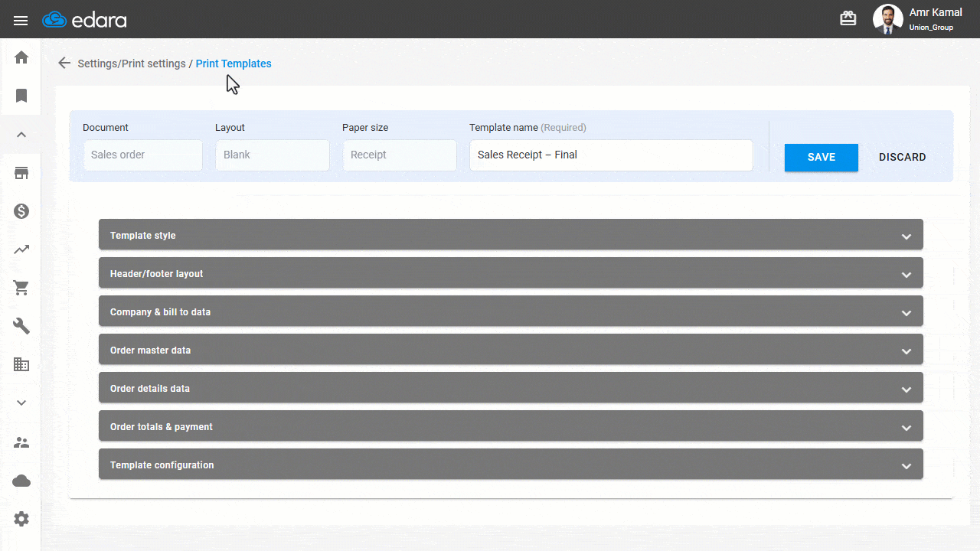Open the trending chart icon in sidebar
This screenshot has width=980, height=551.
[21, 249]
